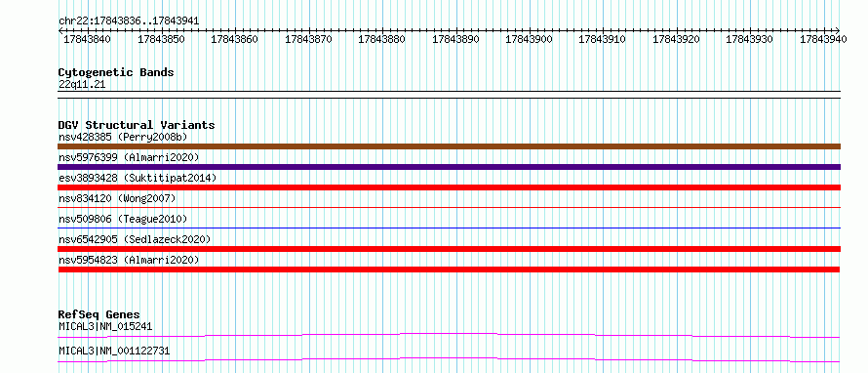Screen dimensions: 868x373
Task: Open gene MICAL3|NM_001122731 label
Action: tap(114, 351)
